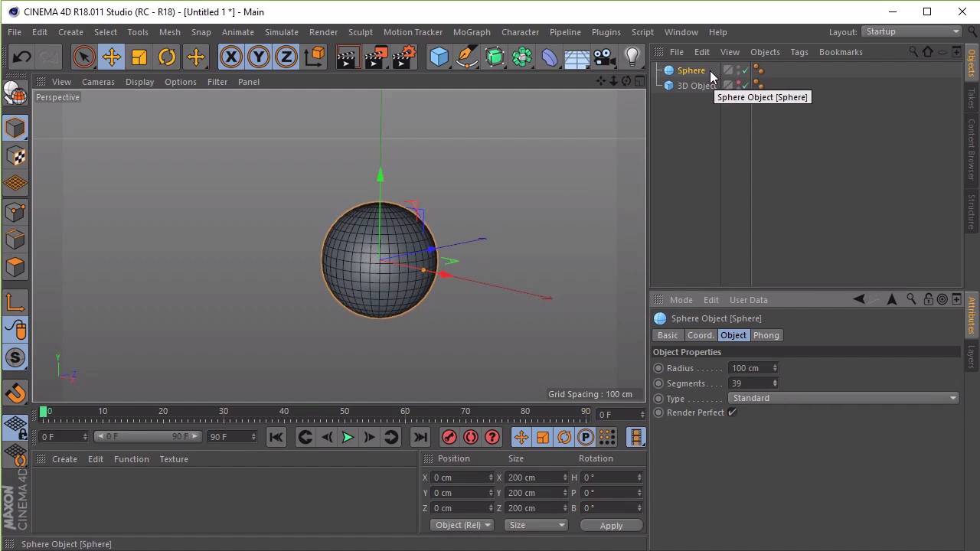Screen dimensions: 980x551
Task: Click the Record Active Objects button
Action: [449, 437]
